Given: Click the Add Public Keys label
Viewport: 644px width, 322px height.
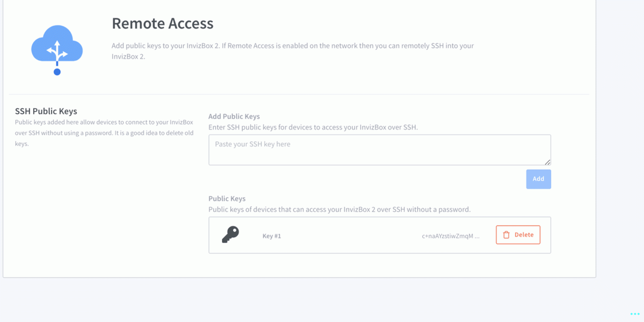Looking at the screenshot, I should pos(234,116).
